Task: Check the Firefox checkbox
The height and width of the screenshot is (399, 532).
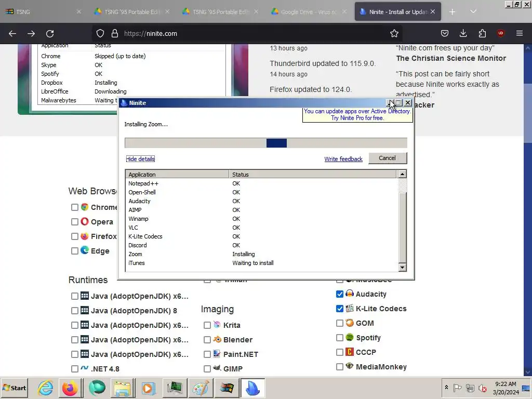Action: click(75, 236)
